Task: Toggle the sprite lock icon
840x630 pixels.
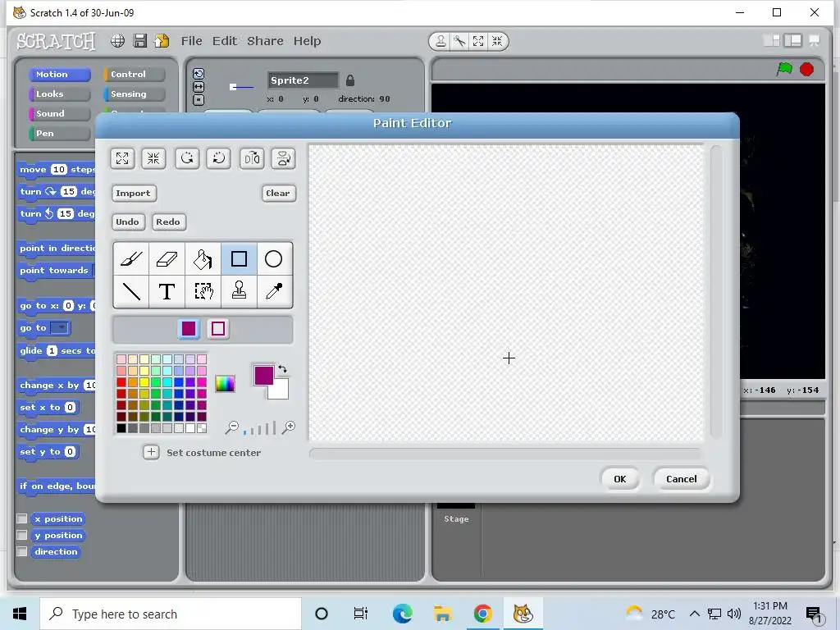Action: (350, 80)
